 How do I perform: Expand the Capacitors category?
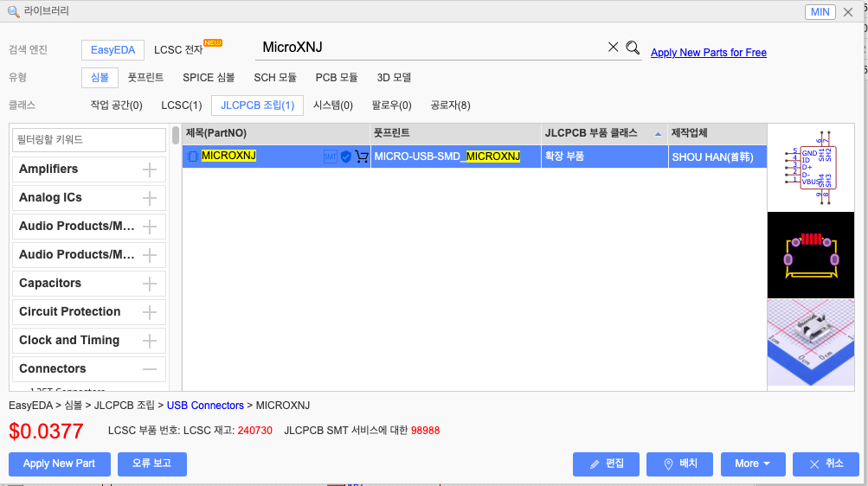pyautogui.click(x=150, y=284)
